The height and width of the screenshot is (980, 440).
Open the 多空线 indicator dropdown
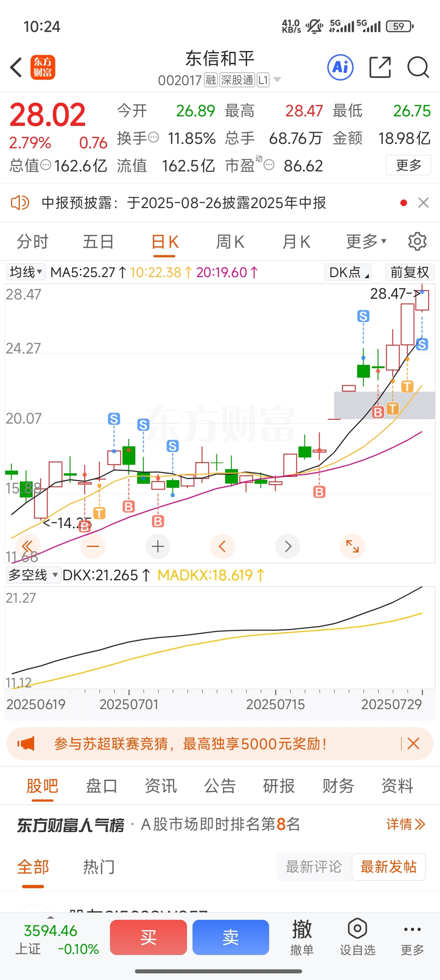(33, 575)
